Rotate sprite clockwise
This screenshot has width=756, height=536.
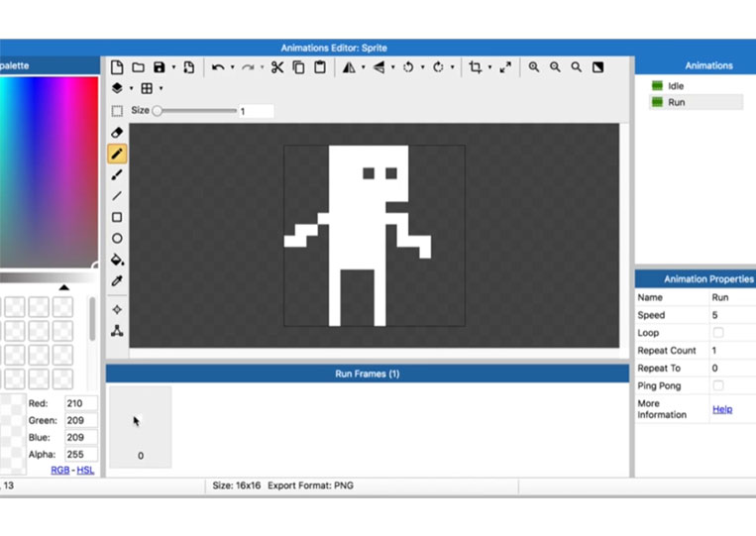(438, 67)
